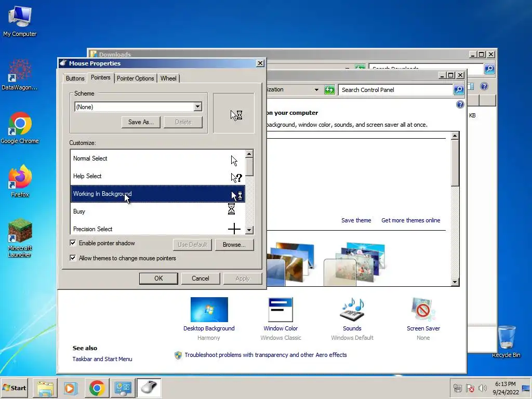Click the Browse... button
532x399 pixels.
(x=234, y=245)
